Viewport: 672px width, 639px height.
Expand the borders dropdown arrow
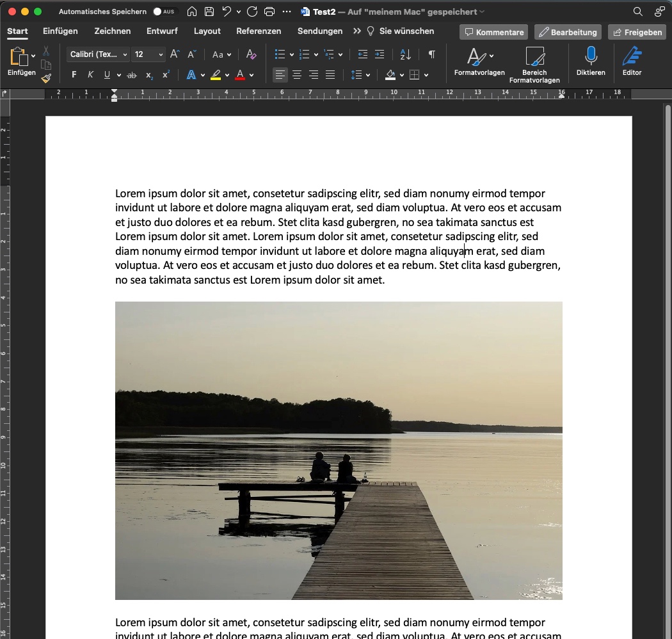click(426, 76)
